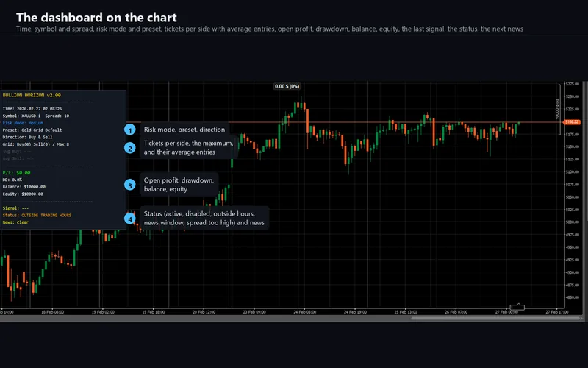Click the 'Status: OUTSIDE TRADING HOURS' line
The width and height of the screenshot is (588, 368).
37,215
